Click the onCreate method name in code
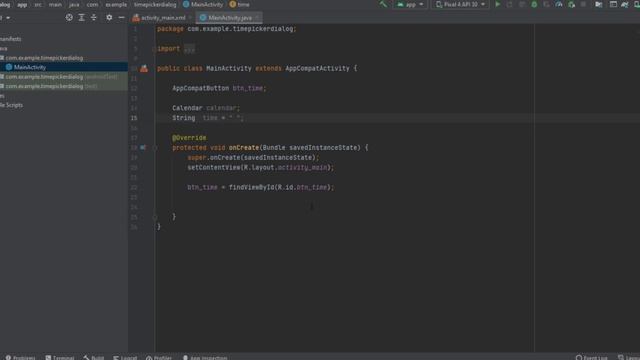Image resolution: width=640 pixels, height=360 pixels. (x=244, y=148)
